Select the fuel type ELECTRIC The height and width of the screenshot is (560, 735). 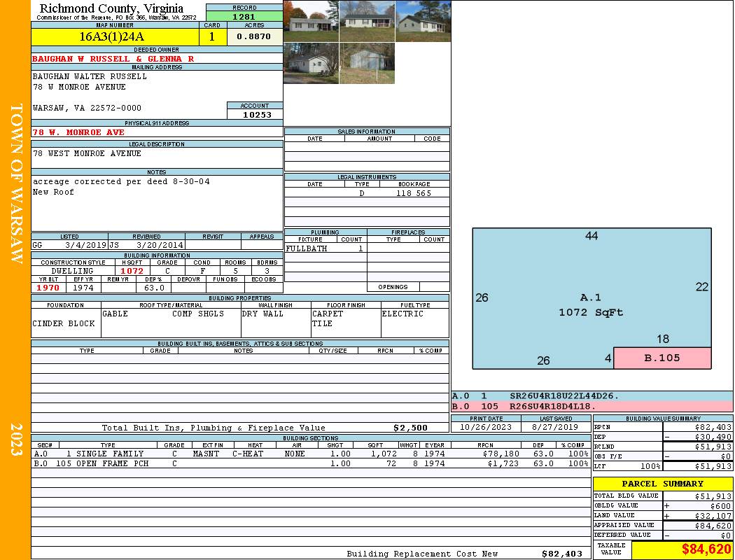[x=402, y=314]
